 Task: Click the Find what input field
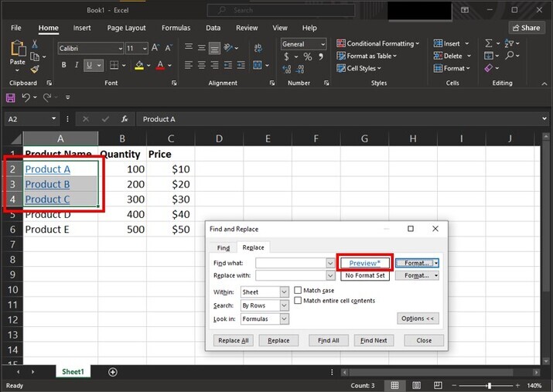(292, 263)
